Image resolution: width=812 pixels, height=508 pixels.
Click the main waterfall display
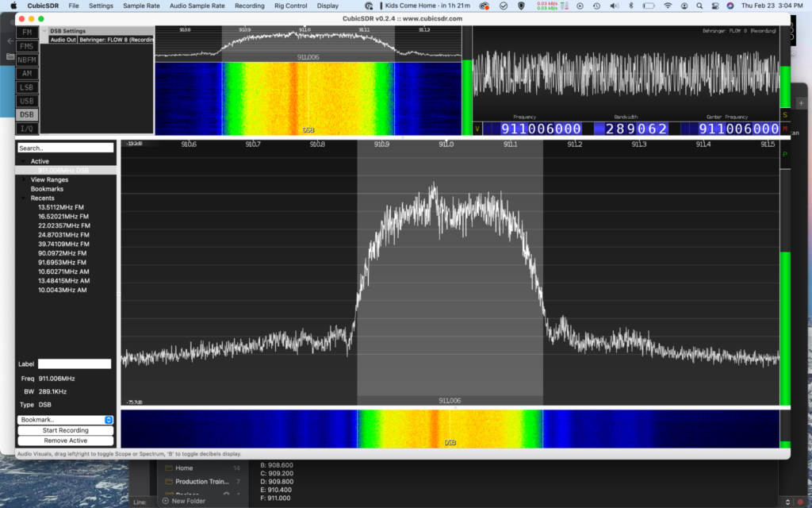click(450, 429)
